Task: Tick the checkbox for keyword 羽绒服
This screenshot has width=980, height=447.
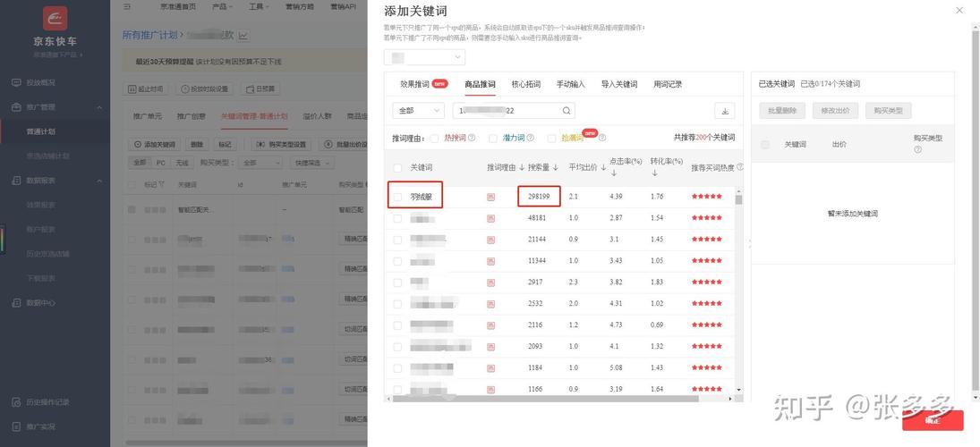Action: pos(397,197)
